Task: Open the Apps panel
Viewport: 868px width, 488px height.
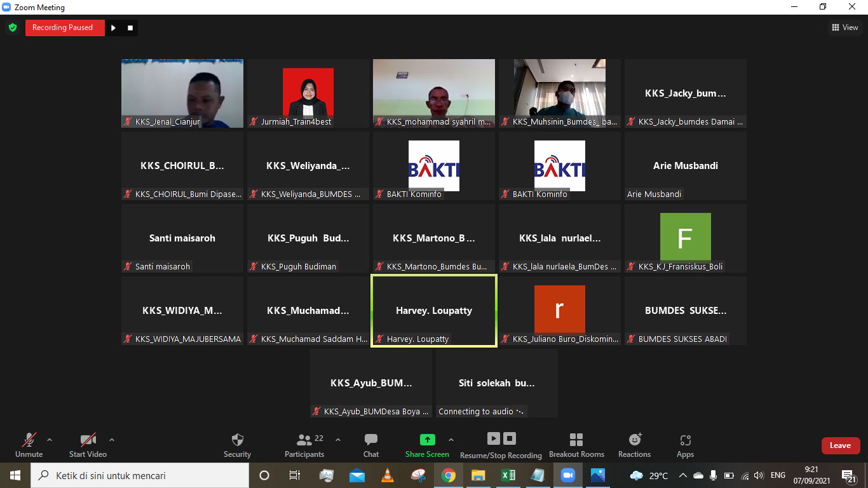Action: pos(685,445)
